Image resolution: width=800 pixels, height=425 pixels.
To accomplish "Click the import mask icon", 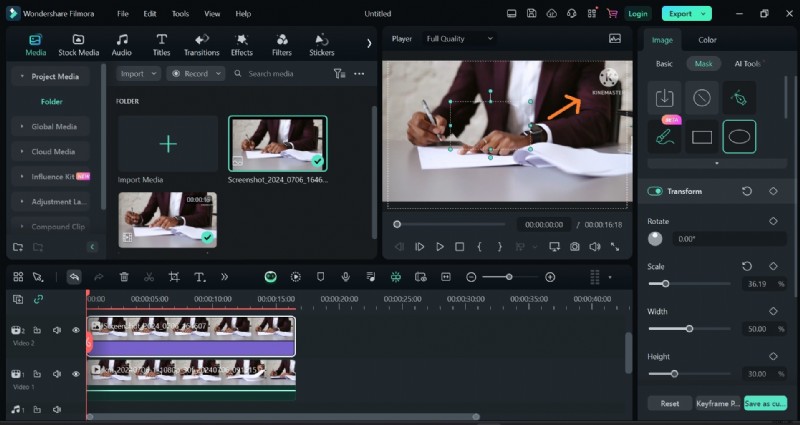I will click(664, 97).
